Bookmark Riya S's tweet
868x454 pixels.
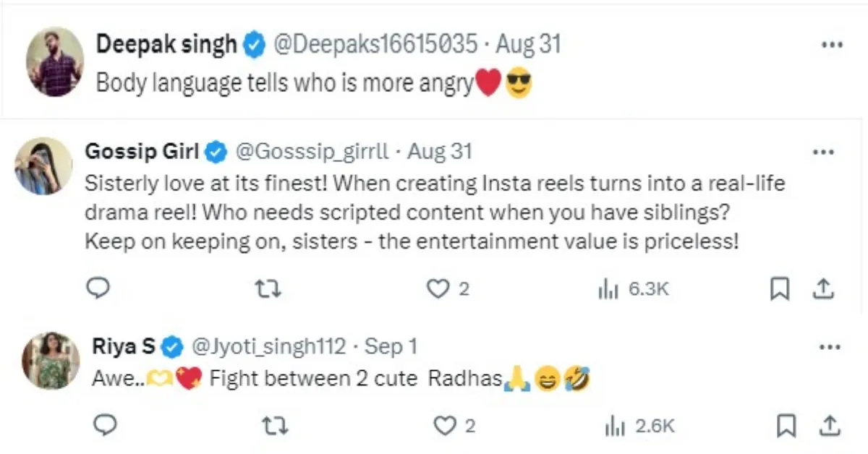[x=783, y=427]
